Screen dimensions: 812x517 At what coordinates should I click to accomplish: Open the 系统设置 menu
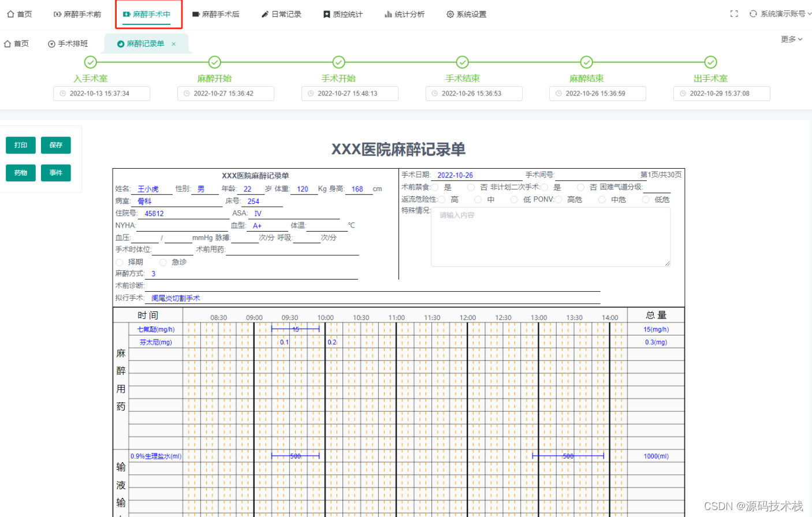pos(467,14)
